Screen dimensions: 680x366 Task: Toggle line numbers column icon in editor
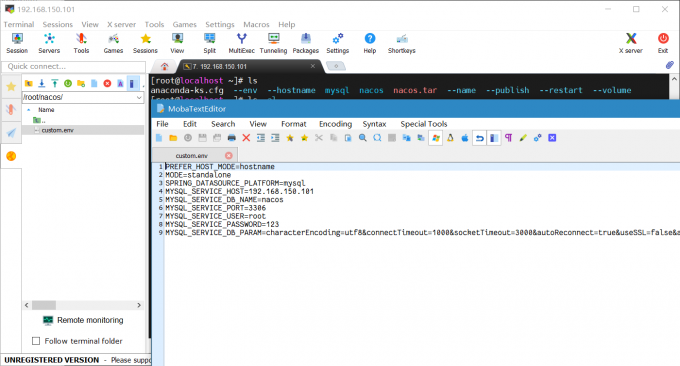click(x=494, y=138)
